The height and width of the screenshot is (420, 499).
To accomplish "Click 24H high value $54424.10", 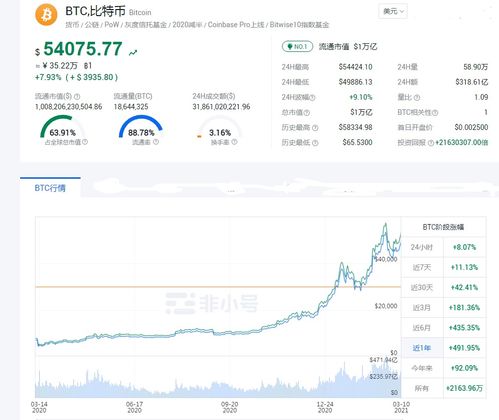I will tap(355, 67).
